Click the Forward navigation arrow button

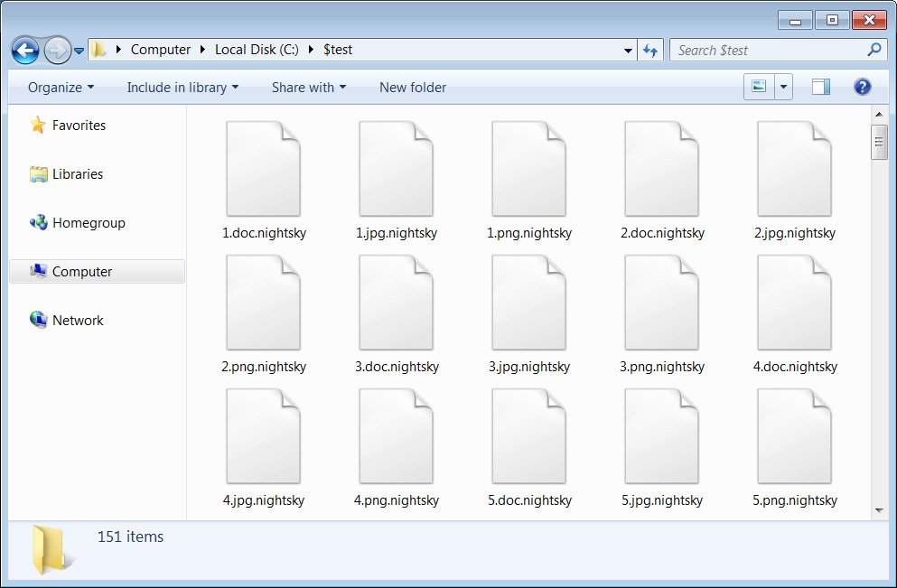(57, 50)
